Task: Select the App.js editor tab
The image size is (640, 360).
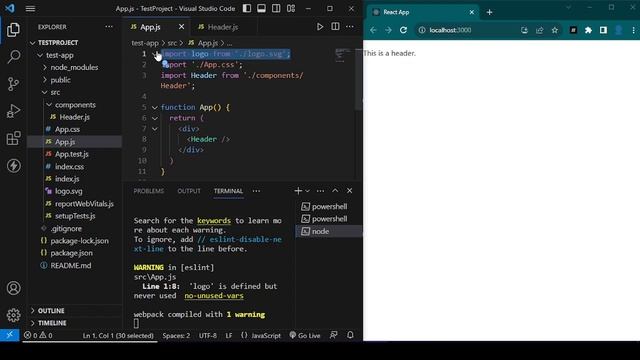Action: point(156,27)
